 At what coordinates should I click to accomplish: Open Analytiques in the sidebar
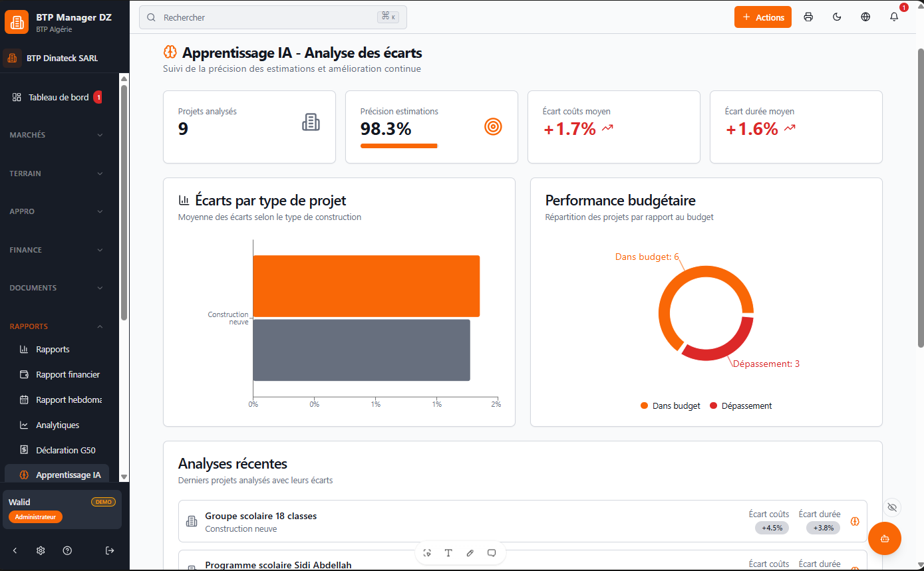click(57, 425)
